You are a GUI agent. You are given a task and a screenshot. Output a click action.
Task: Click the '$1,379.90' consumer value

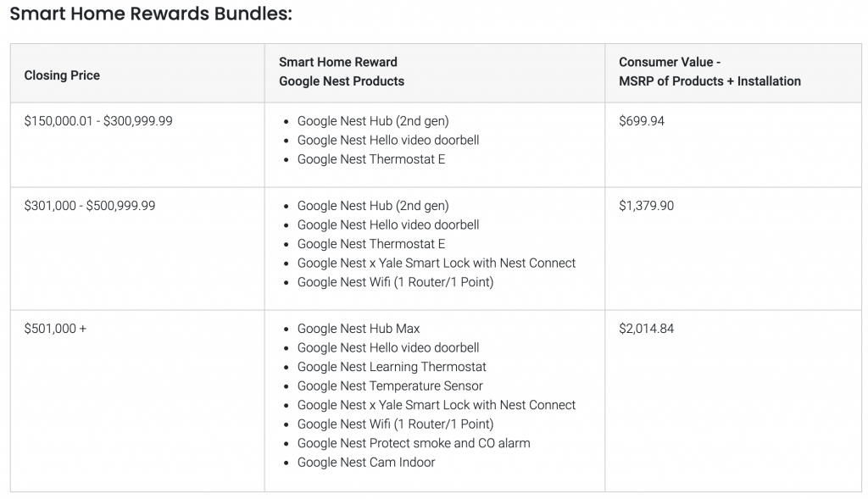[646, 206]
